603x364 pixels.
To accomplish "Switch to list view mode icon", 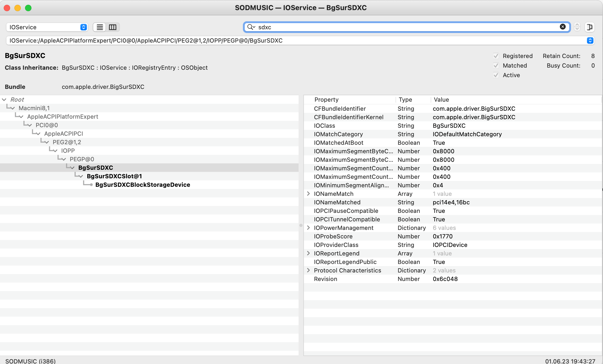I will [100, 27].
